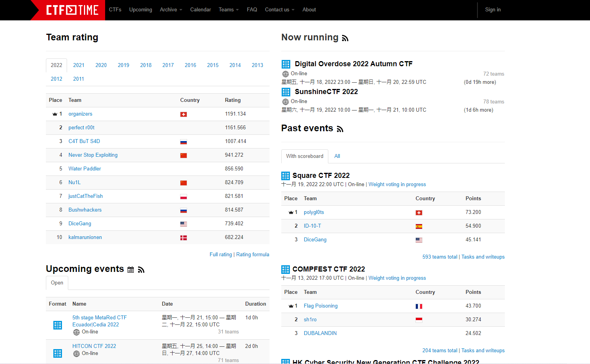Image resolution: width=590 pixels, height=364 pixels.
Task: Select the All past events tab
Action: 337,156
